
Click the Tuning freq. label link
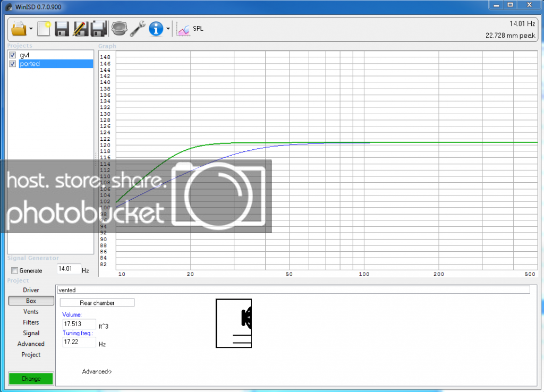coord(78,333)
